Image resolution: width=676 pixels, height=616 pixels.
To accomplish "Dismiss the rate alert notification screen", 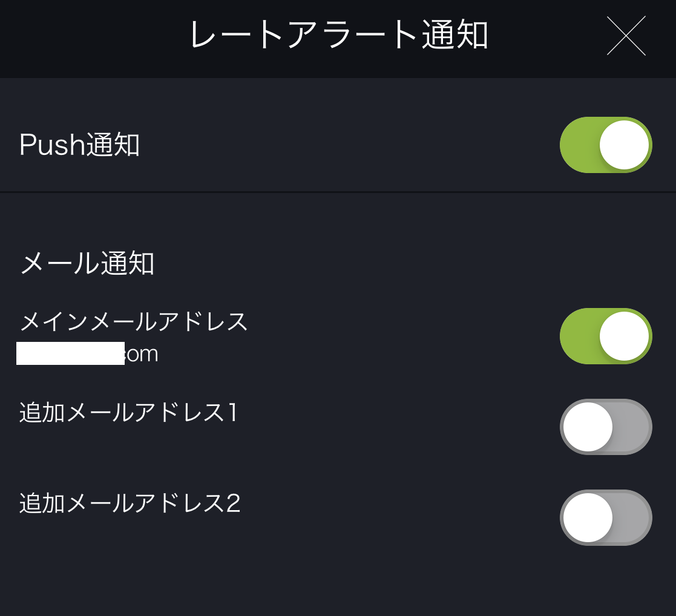I will 625,35.
